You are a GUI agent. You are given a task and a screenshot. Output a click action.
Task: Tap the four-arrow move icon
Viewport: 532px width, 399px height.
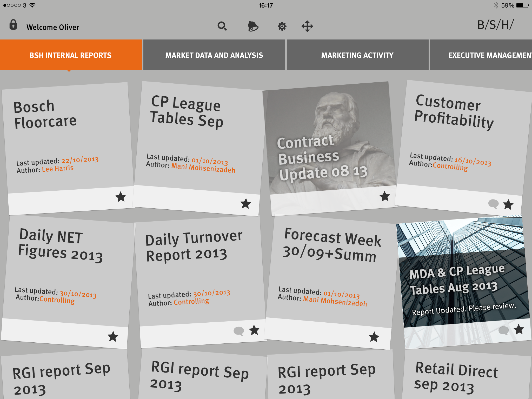click(x=307, y=26)
